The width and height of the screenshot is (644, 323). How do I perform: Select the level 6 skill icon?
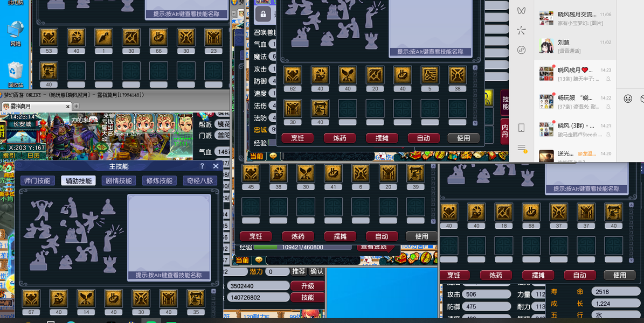(361, 173)
